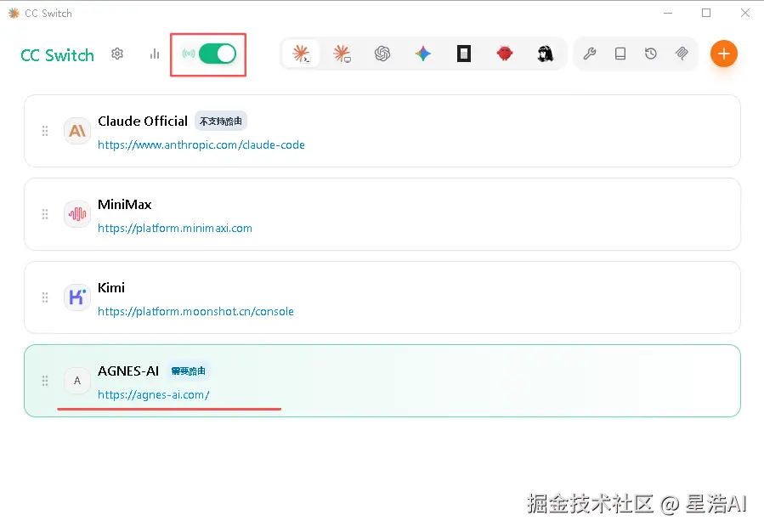Image resolution: width=764 pixels, height=532 pixels.
Task: Open settings via the gear icon
Action: coord(117,54)
